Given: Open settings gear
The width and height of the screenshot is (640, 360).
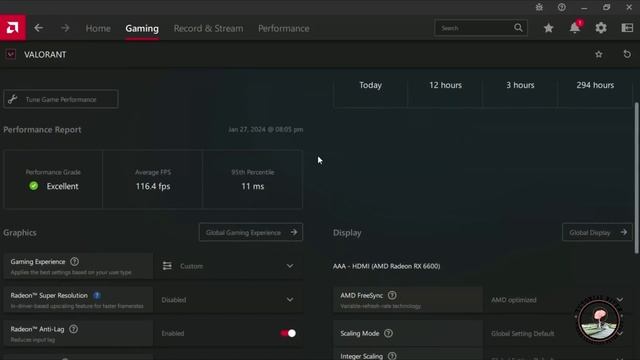Looking at the screenshot, I should tap(601, 28).
